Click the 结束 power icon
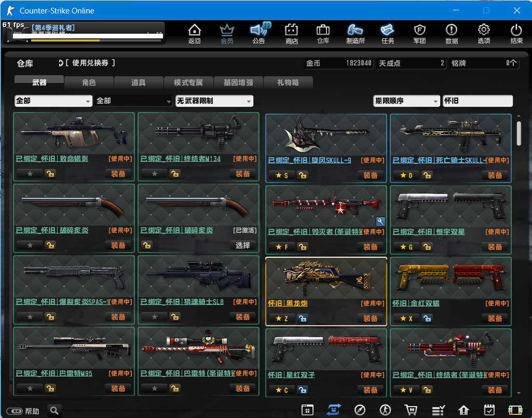Screen dimensions: 532x418 pyautogui.click(x=516, y=34)
